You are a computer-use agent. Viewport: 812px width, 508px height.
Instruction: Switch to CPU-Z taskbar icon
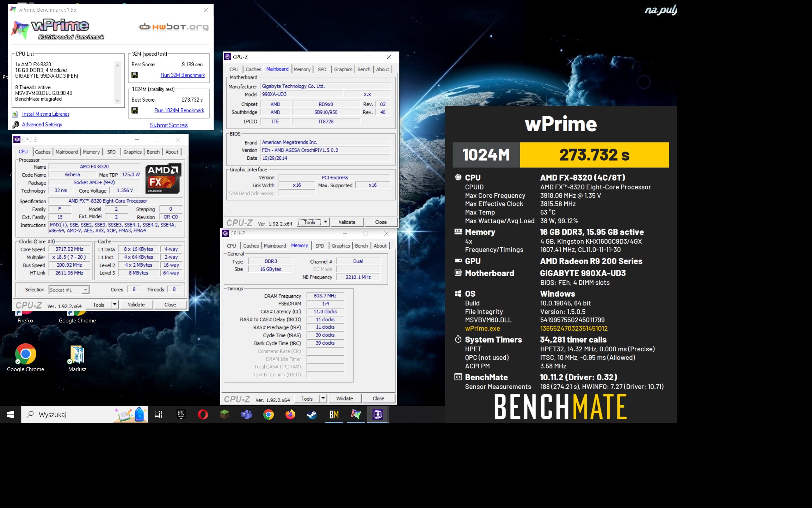378,415
